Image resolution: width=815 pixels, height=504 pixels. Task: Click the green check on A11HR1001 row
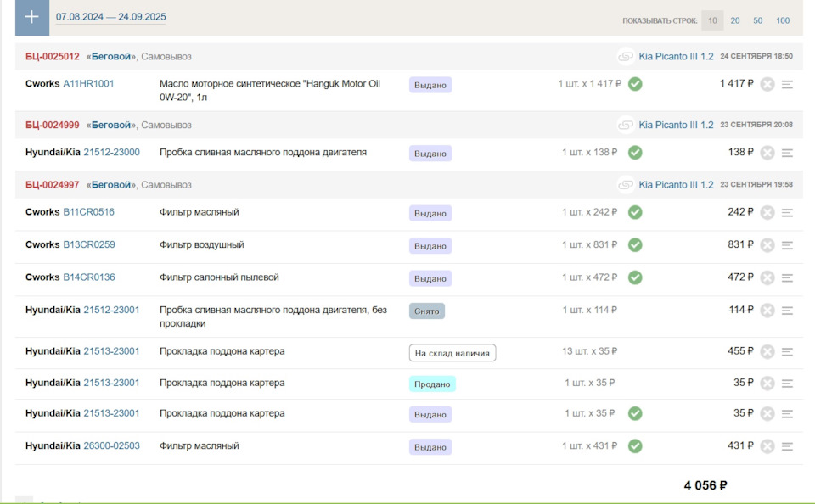(635, 84)
